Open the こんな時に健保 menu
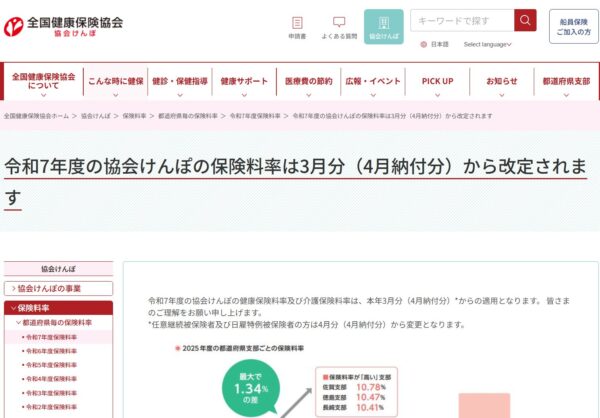The image size is (600, 418). (x=116, y=81)
